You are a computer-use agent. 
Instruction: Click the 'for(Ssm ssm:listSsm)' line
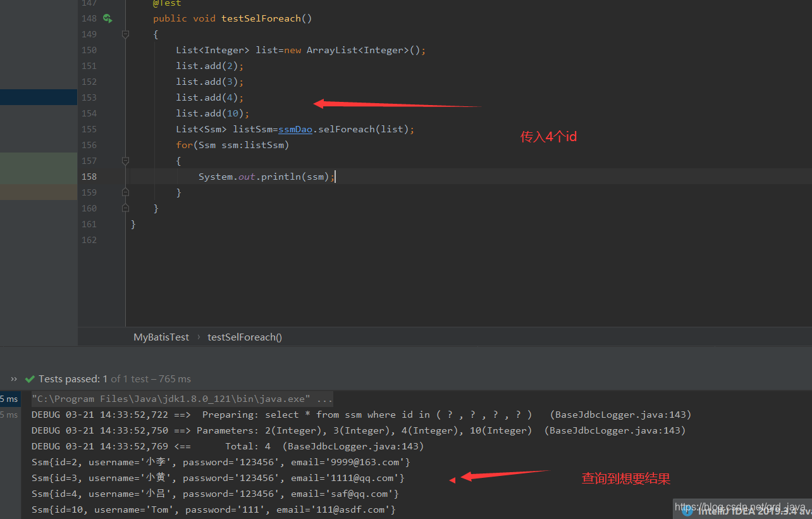click(232, 145)
